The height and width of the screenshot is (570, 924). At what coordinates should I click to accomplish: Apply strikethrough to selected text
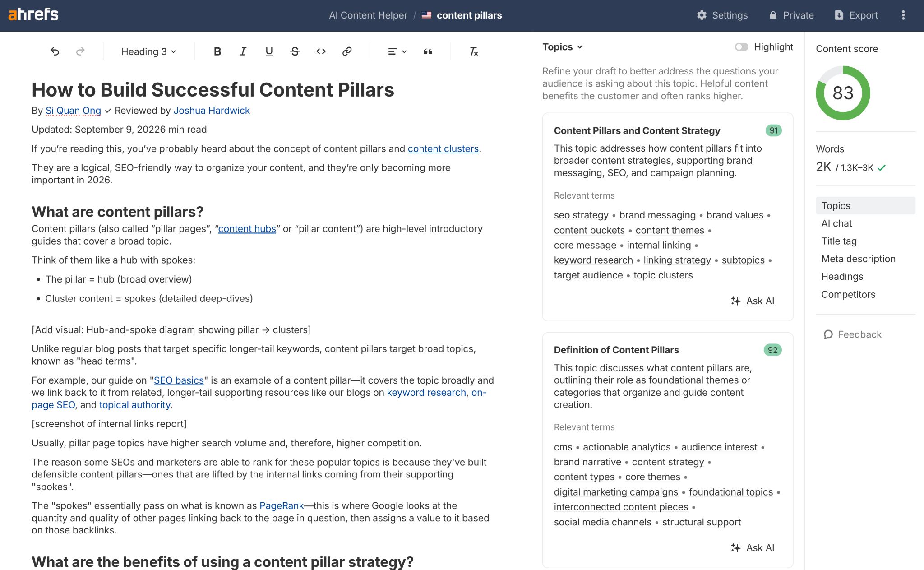click(294, 51)
